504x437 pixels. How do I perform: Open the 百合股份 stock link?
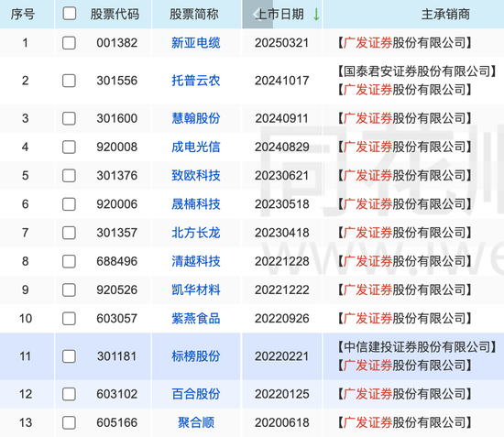196,394
